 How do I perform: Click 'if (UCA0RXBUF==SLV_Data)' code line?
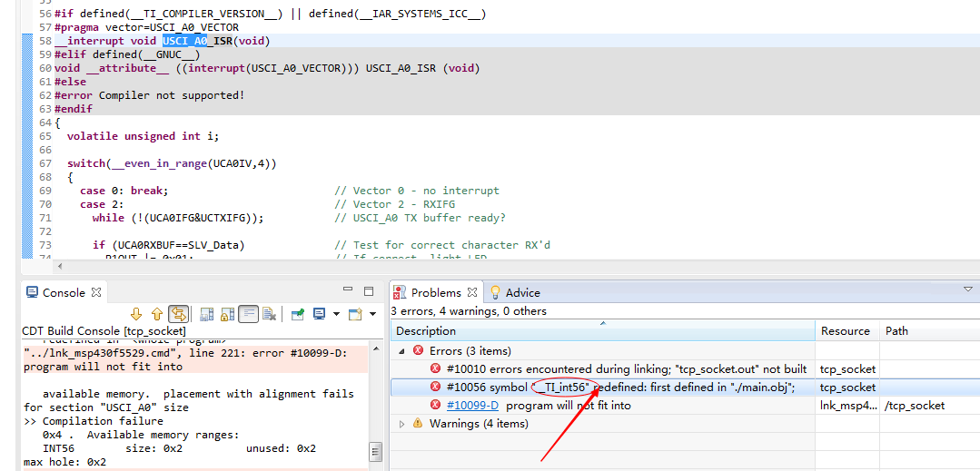169,245
